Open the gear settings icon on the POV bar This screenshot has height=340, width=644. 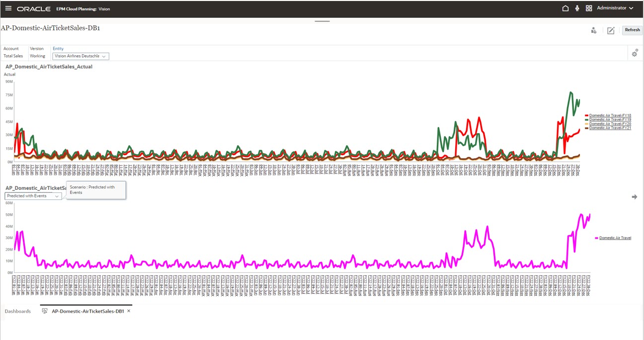[635, 53]
